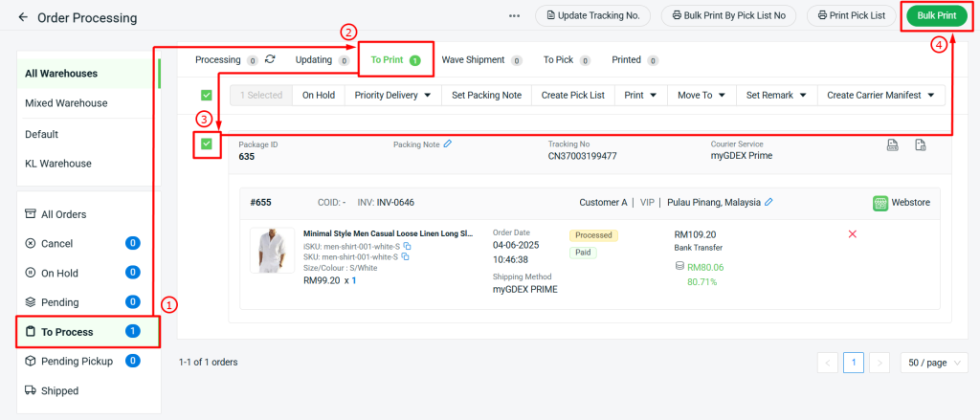Open the Move To dropdown

click(702, 95)
